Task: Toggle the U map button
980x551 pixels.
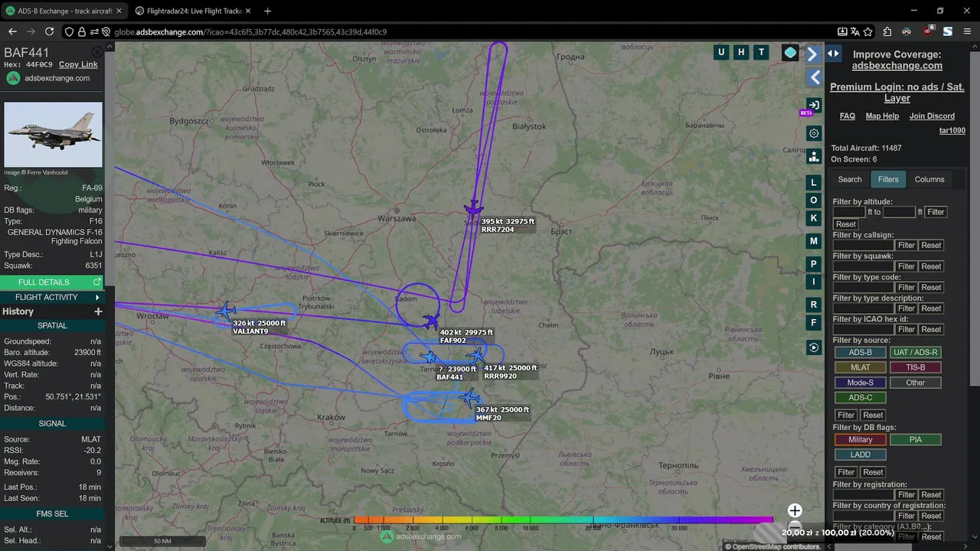Action: 720,52
